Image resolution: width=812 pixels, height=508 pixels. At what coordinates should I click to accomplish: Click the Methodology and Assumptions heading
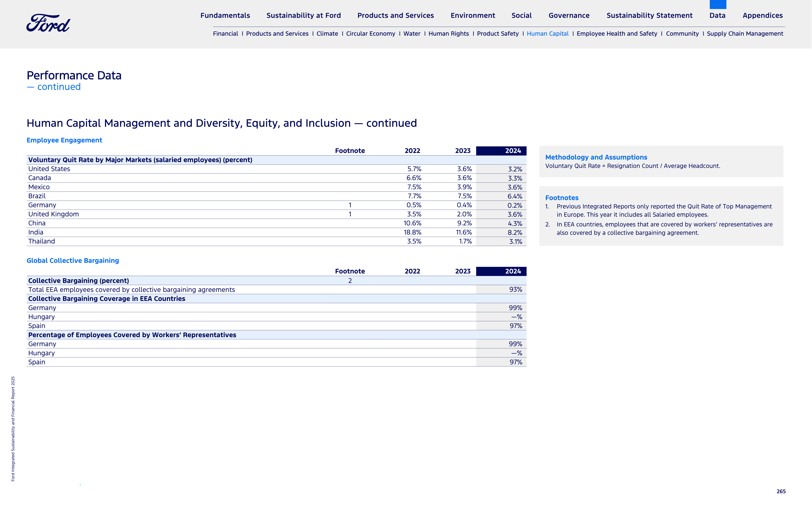click(x=596, y=157)
